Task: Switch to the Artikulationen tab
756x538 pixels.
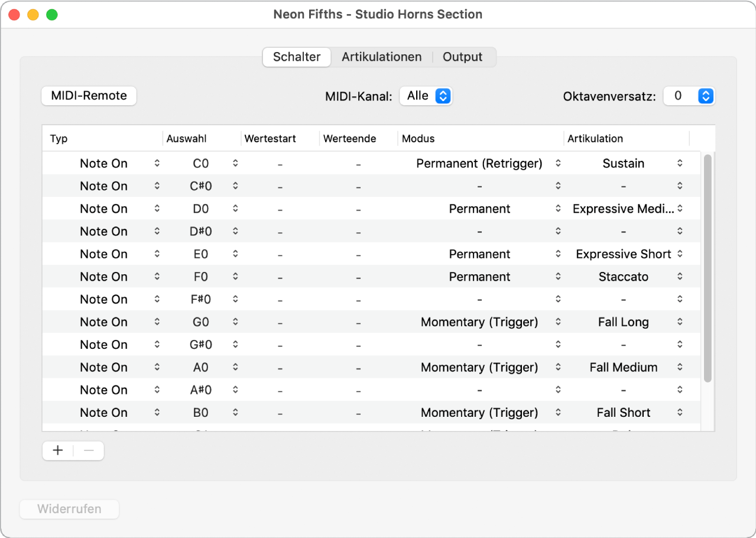Action: 381,57
